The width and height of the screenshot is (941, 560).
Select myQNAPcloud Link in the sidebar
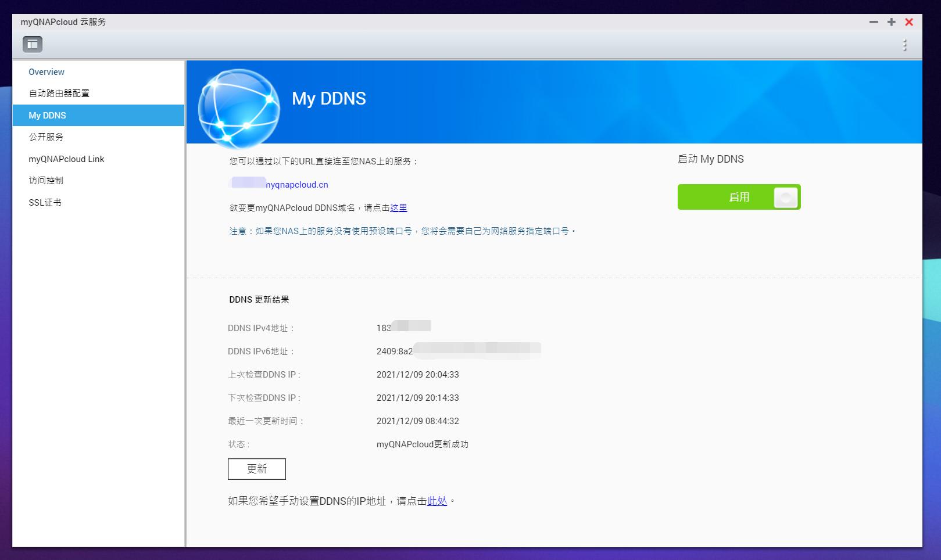pos(67,159)
